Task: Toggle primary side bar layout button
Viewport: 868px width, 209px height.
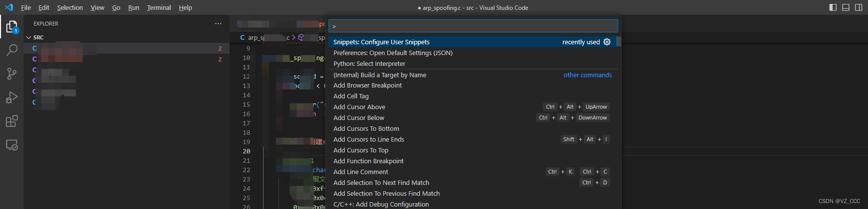Action: click(x=833, y=7)
